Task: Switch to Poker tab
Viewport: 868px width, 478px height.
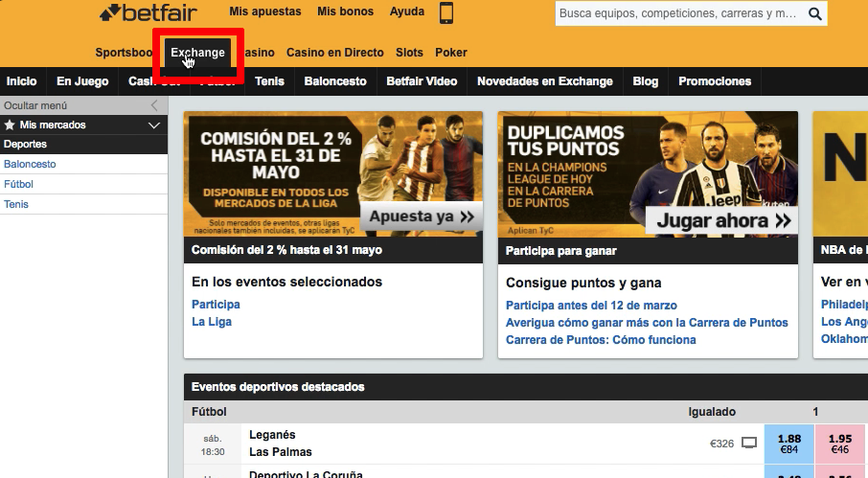Action: [451, 53]
